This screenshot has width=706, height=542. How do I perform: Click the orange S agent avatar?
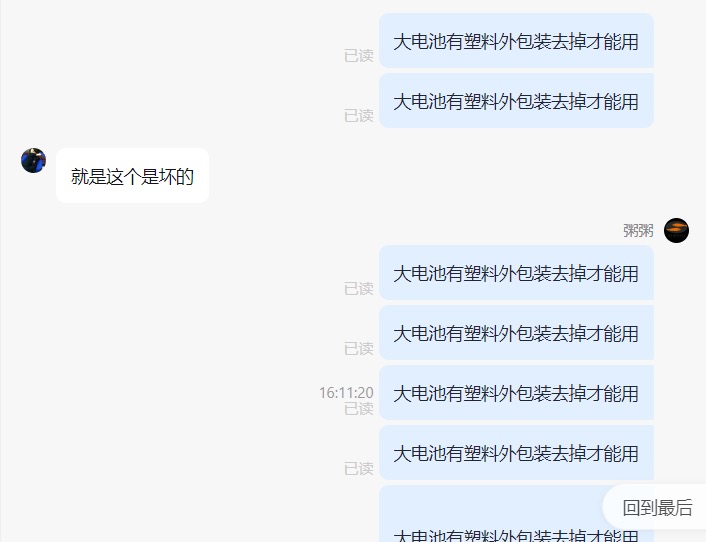pos(676,230)
